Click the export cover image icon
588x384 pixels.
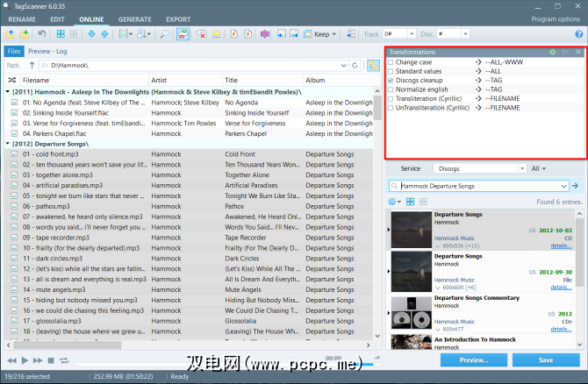coord(294,34)
